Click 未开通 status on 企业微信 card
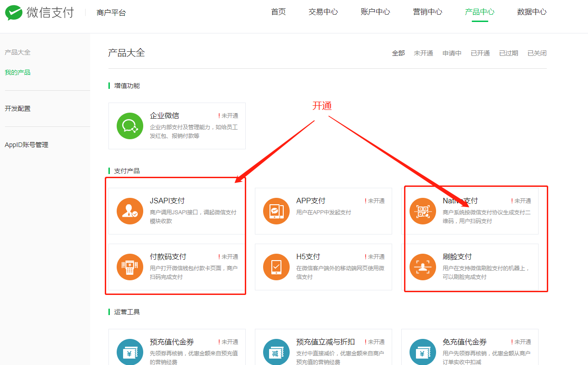The image size is (588, 365). pyautogui.click(x=228, y=116)
